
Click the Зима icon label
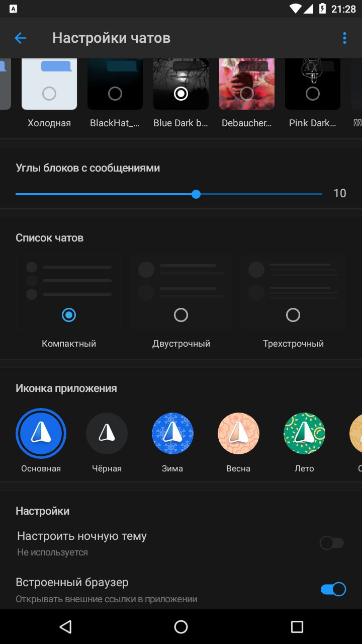pos(172,468)
